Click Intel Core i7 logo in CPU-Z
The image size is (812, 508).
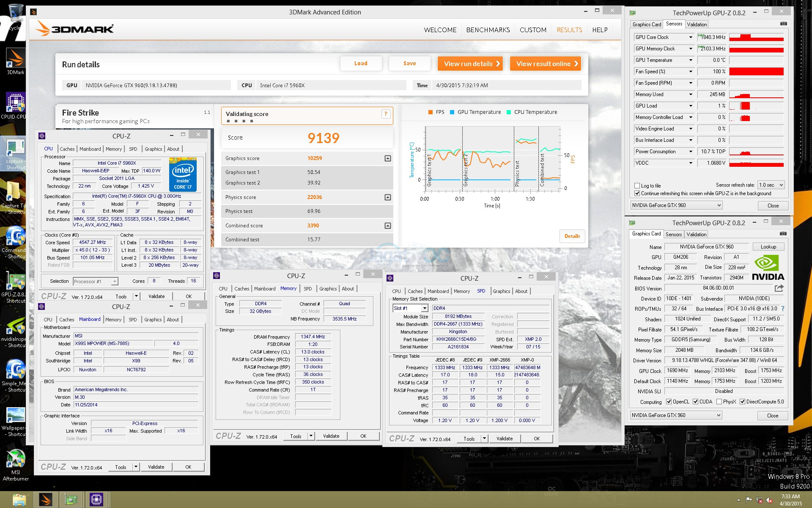click(x=183, y=174)
